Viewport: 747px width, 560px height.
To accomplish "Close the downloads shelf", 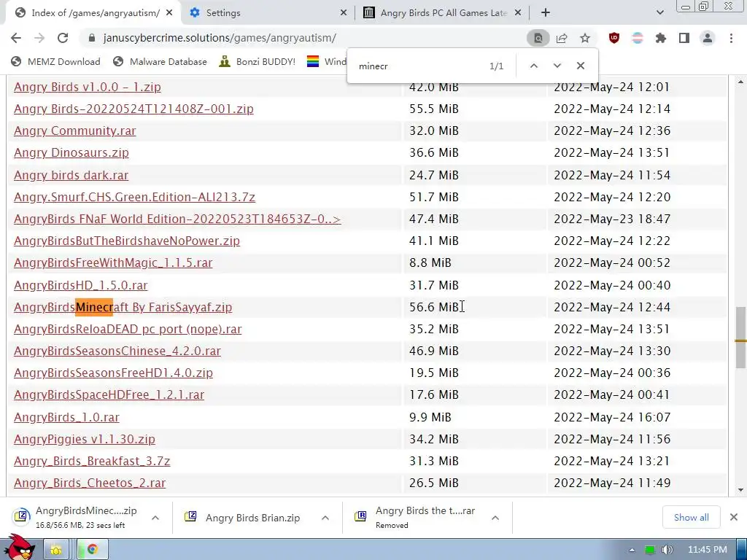I will click(x=734, y=517).
